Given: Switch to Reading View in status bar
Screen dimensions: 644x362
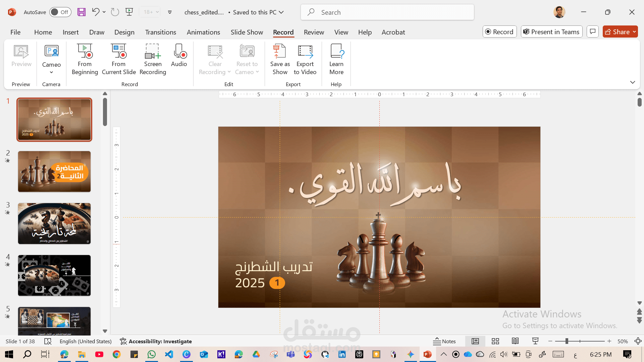Looking at the screenshot, I should 515,341.
